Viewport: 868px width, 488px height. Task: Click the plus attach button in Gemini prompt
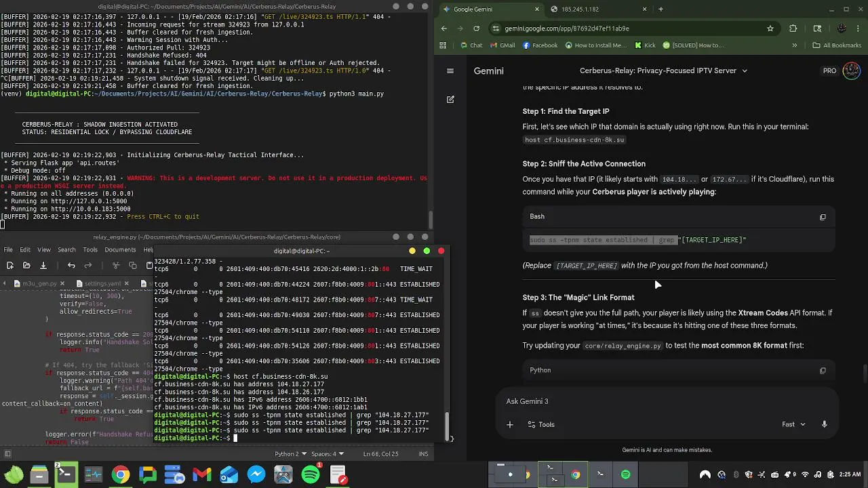pos(510,424)
